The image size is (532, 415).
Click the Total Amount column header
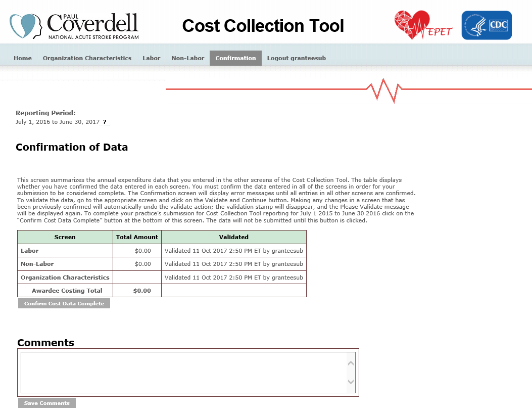click(137, 237)
